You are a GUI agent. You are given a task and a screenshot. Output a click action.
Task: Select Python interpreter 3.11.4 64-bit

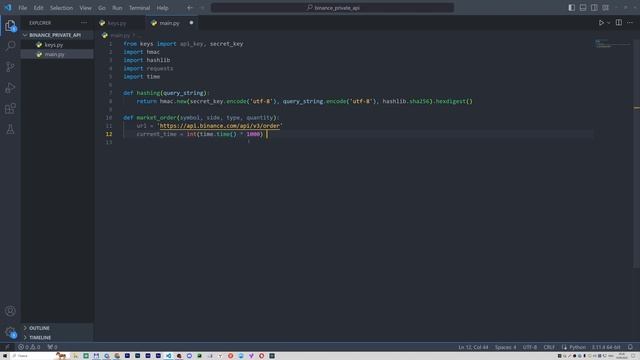pyautogui.click(x=606, y=347)
